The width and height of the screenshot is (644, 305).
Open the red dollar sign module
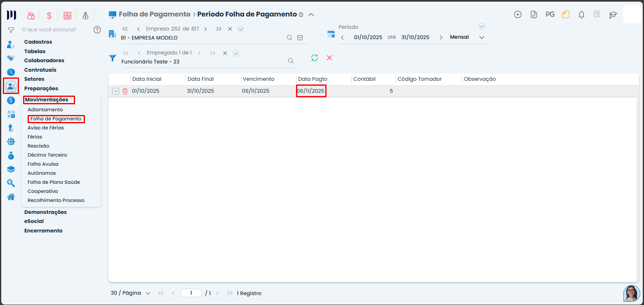[49, 16]
